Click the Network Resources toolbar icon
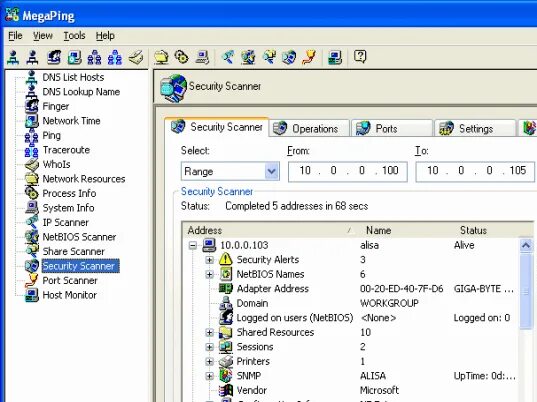Viewport: 537px width, 402px height. pos(161,57)
